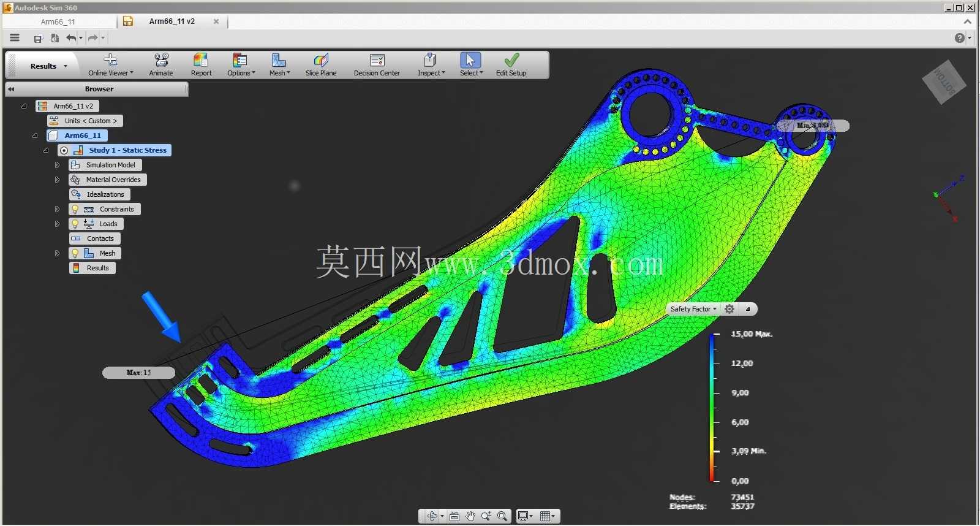The height and width of the screenshot is (526, 980).
Task: Toggle Loads visibility light bulb
Action: point(75,224)
